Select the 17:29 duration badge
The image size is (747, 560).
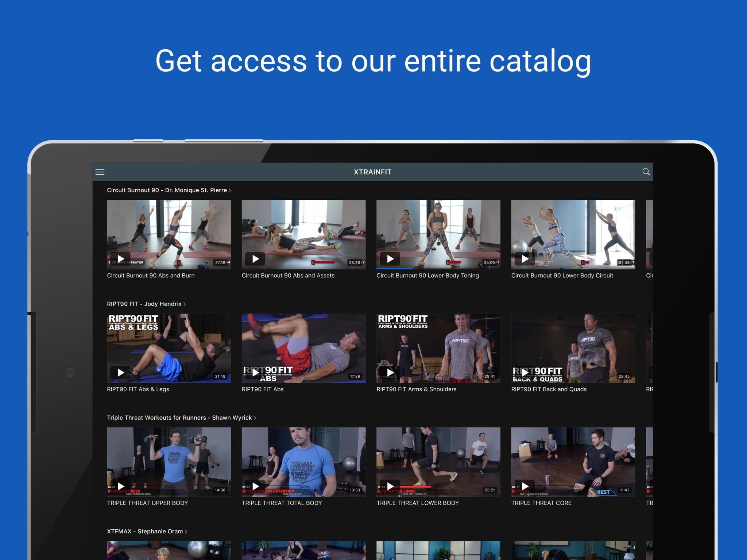pos(355,376)
